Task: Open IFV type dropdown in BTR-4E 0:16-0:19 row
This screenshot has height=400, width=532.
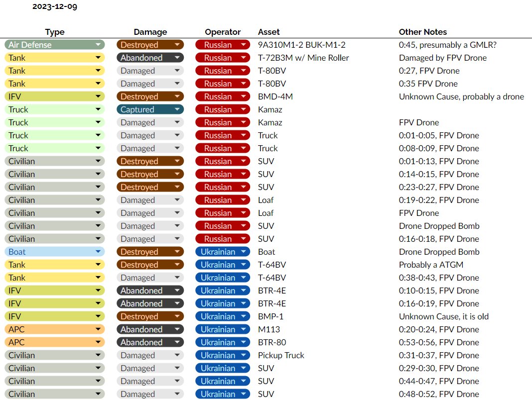Action: [x=55, y=303]
